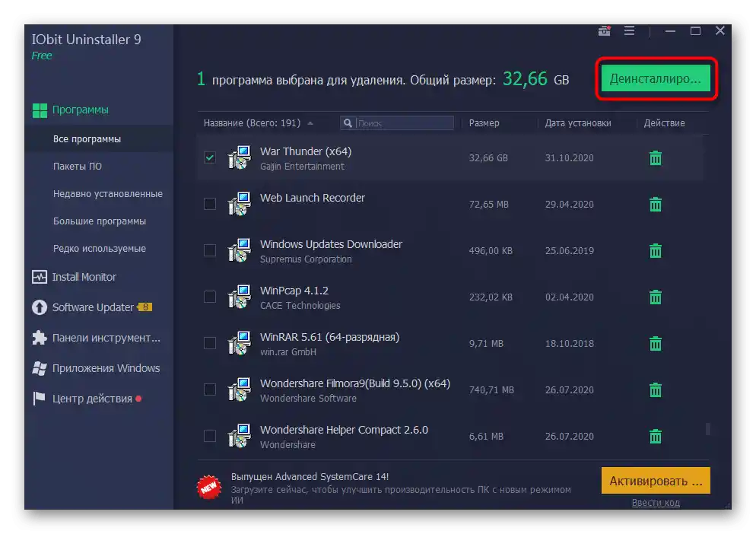Image resolution: width=756 pixels, height=534 pixels.
Task: Click the trash icon for Wondershare Filmora9
Action: [x=656, y=389]
